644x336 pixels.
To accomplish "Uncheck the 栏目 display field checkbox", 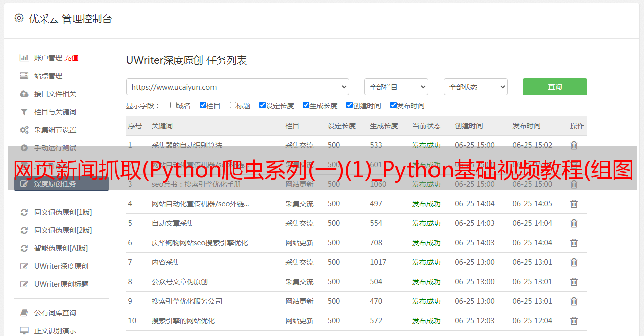I will [x=203, y=105].
